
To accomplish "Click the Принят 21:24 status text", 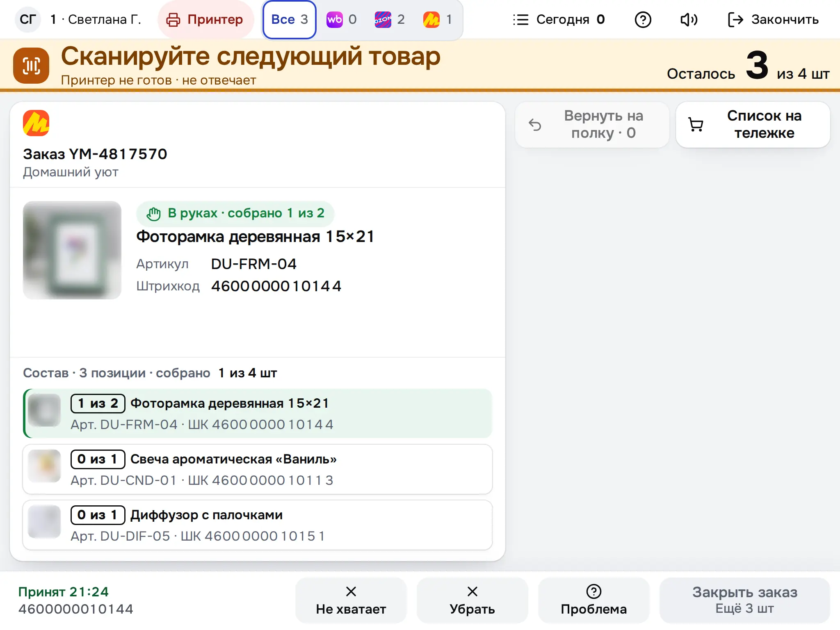I will point(63,592).
